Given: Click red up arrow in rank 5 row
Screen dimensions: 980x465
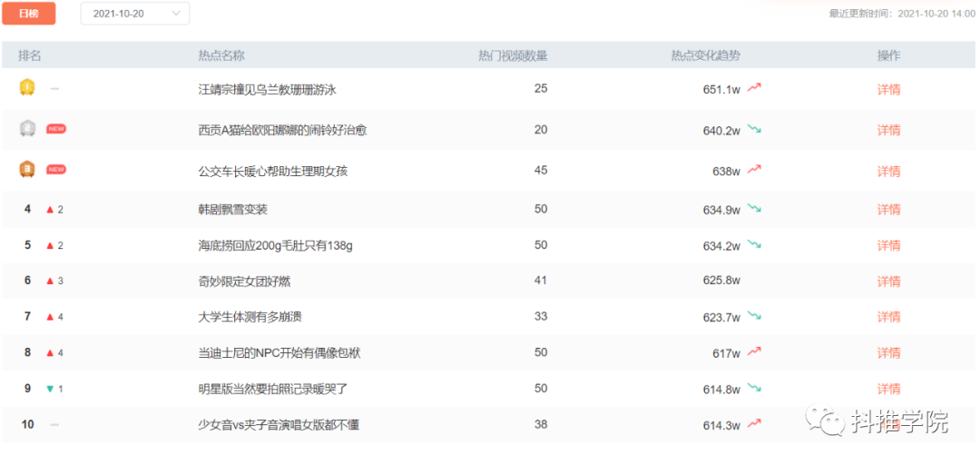Looking at the screenshot, I should (50, 245).
